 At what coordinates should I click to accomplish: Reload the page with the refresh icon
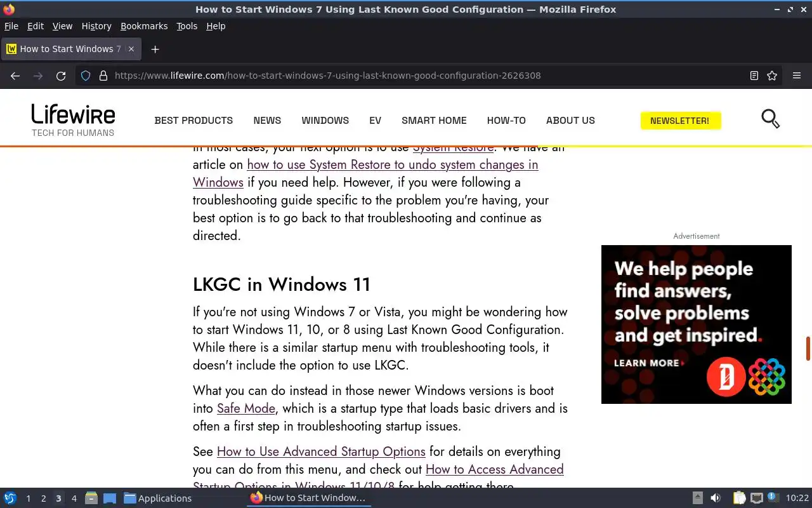[61, 76]
